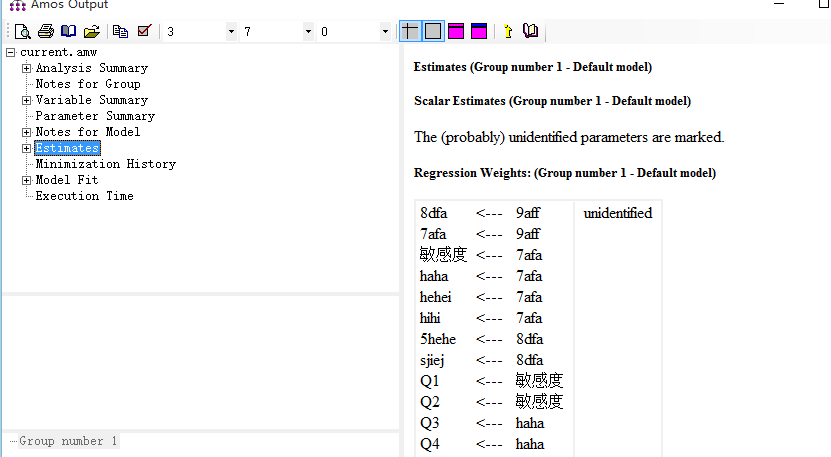The width and height of the screenshot is (831, 457).
Task: Open the dropdown showing value 7
Action: pyautogui.click(x=308, y=32)
